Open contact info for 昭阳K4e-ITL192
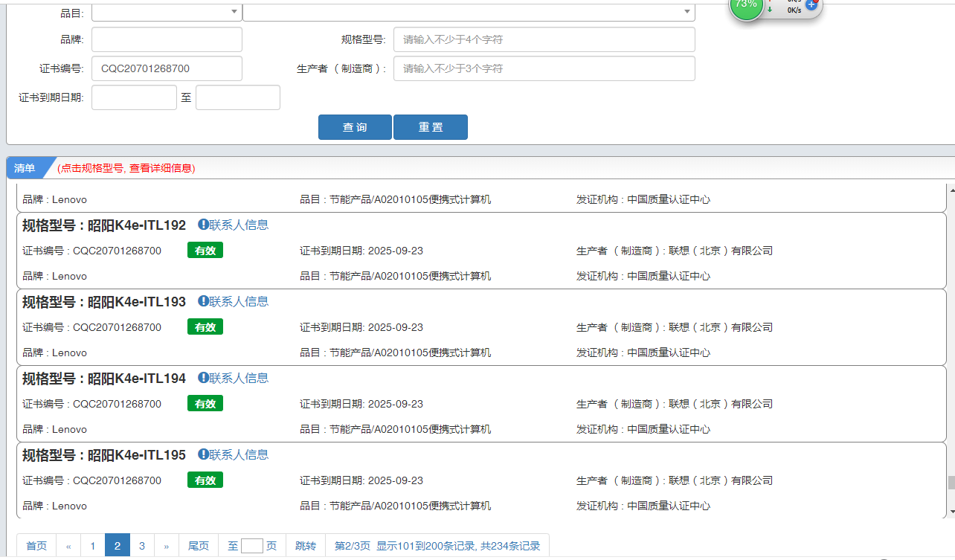955x560 pixels. click(233, 225)
